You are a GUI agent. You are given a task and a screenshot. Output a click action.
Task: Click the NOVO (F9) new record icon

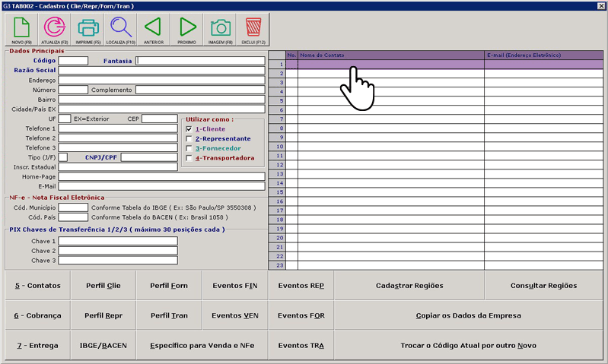(x=21, y=29)
